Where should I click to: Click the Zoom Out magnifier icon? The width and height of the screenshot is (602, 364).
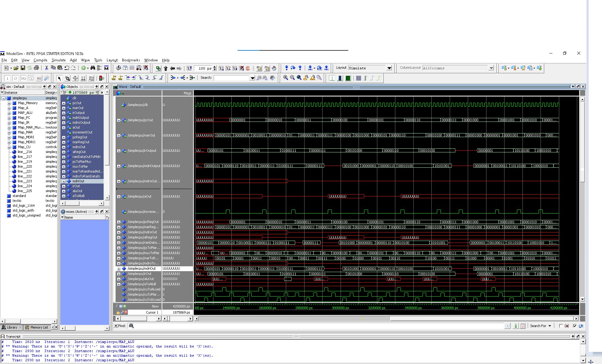[292, 78]
